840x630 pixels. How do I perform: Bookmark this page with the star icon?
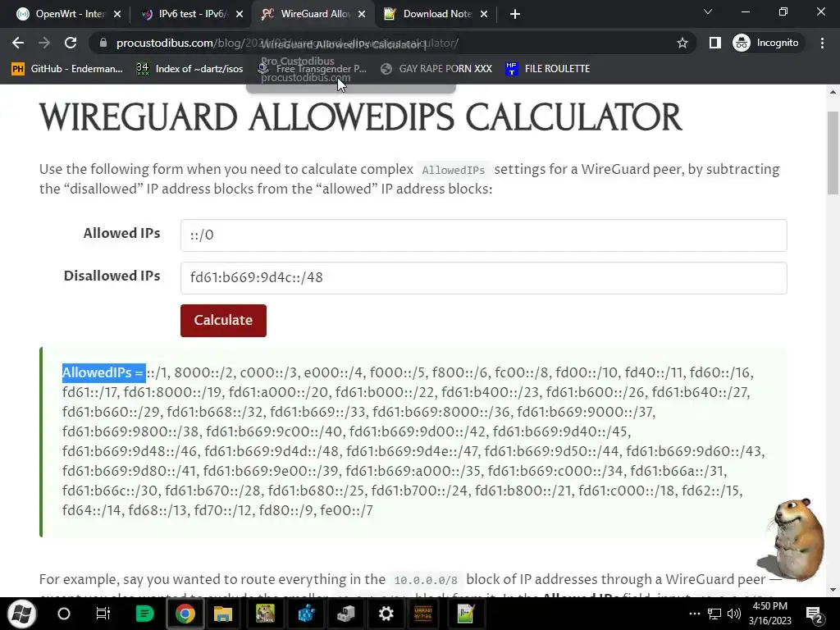682,43
